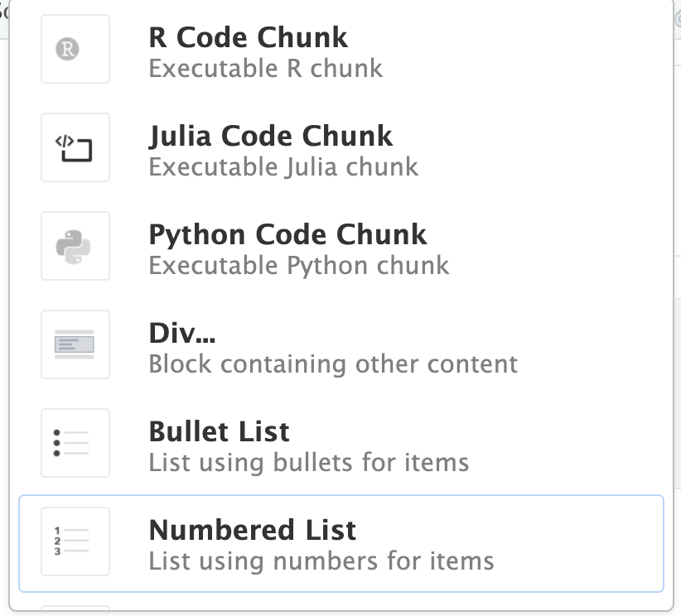Click empty right side of highlighted Numbered List row
The image size is (681, 616).
tap(580, 543)
